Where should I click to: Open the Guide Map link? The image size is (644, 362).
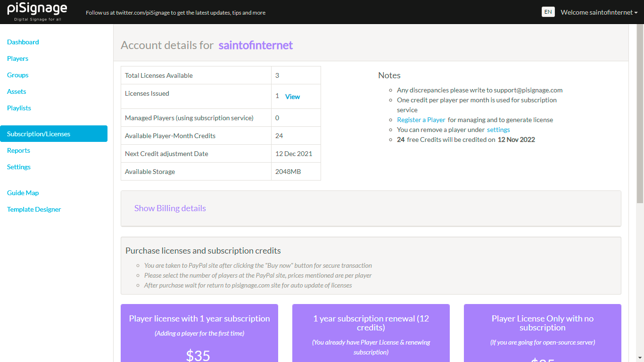[x=23, y=193]
